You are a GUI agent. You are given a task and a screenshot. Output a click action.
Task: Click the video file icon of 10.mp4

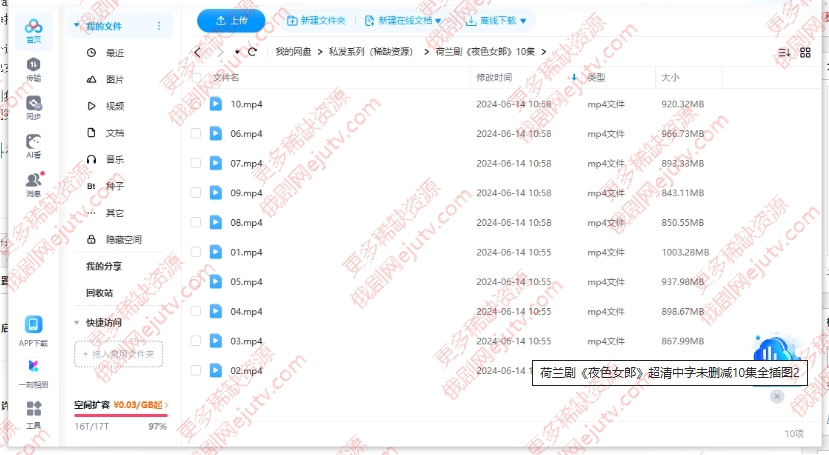(216, 104)
